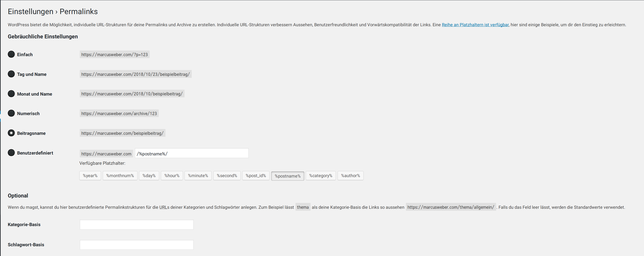644x256 pixels.
Task: Insert the %monthnum% placeholder tag
Action: [120, 176]
